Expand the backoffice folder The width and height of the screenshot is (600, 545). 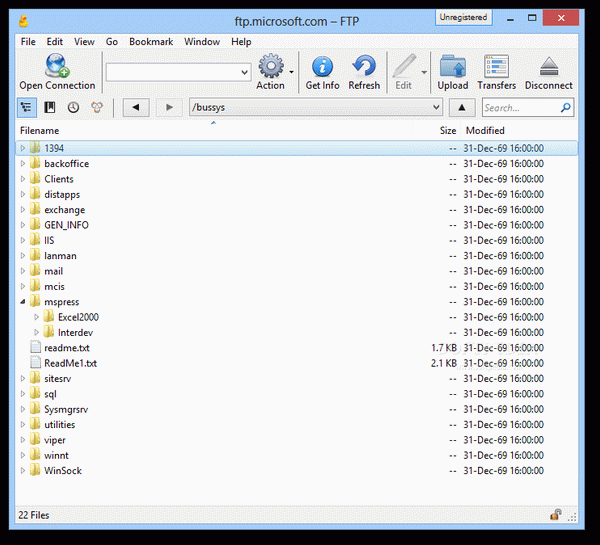click(23, 163)
